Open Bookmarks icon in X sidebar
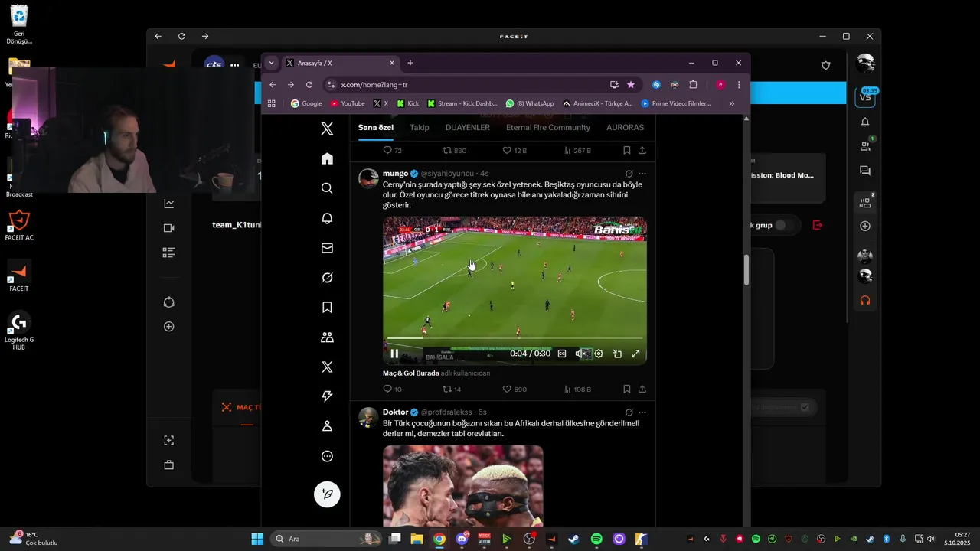 click(327, 308)
